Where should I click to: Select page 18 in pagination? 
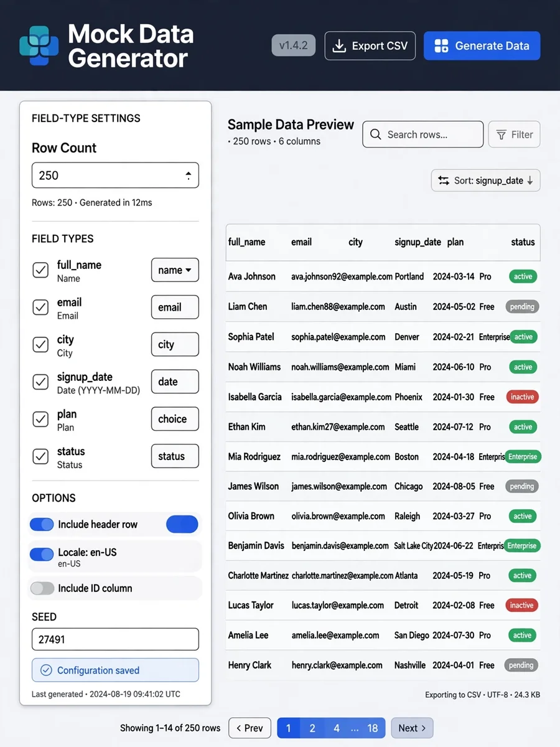coord(373,728)
